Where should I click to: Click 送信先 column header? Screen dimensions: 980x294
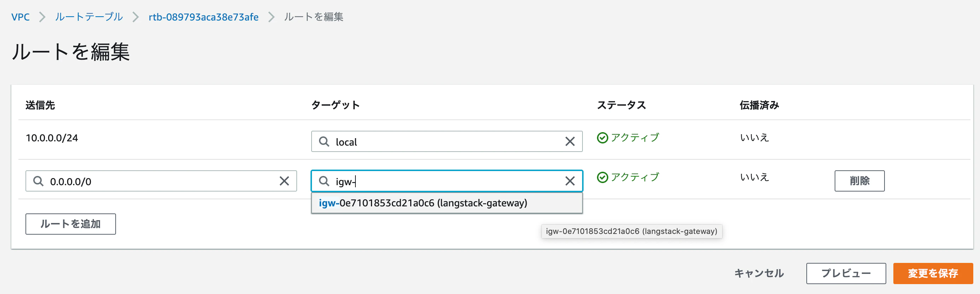pos(40,105)
